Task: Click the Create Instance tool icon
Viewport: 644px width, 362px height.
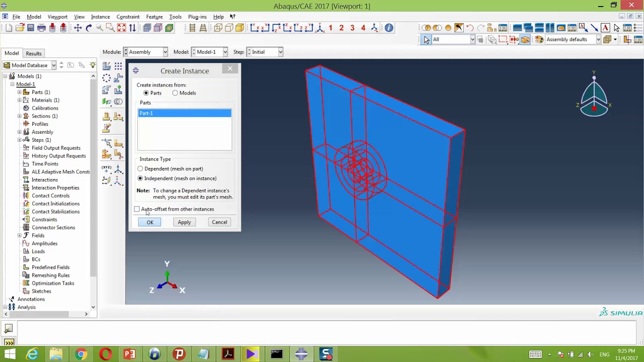Action: pos(107,66)
